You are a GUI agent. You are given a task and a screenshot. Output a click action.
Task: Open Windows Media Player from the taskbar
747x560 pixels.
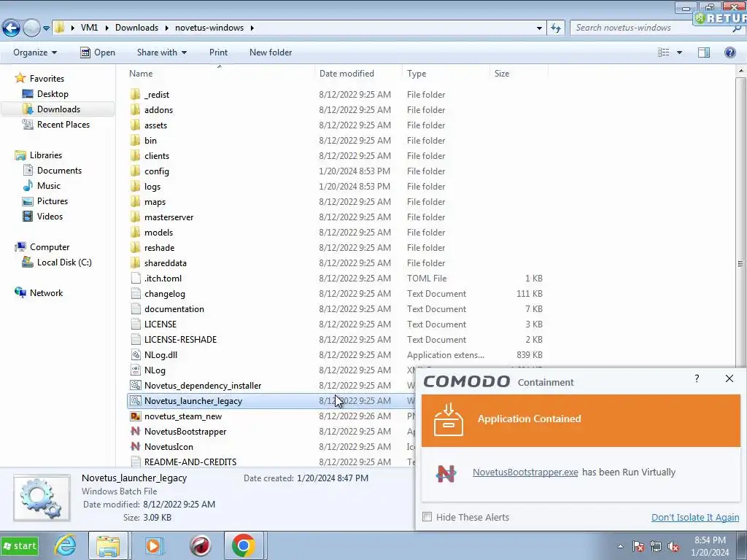coord(154,545)
